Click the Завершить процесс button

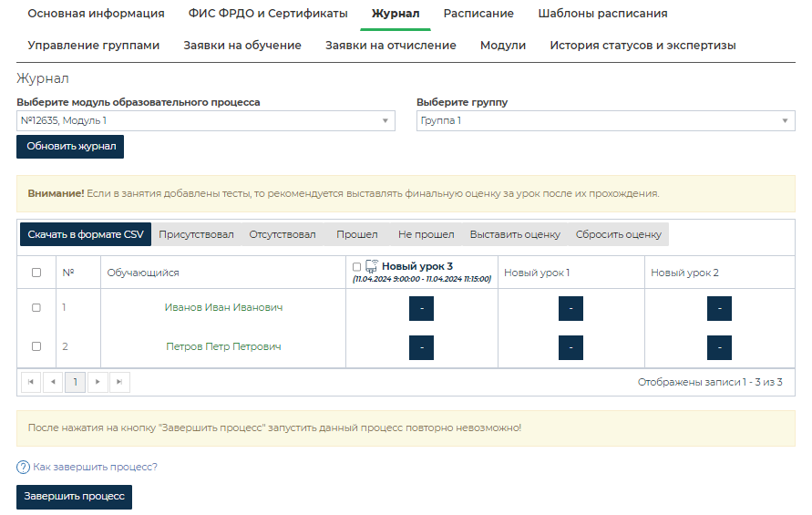click(x=74, y=497)
